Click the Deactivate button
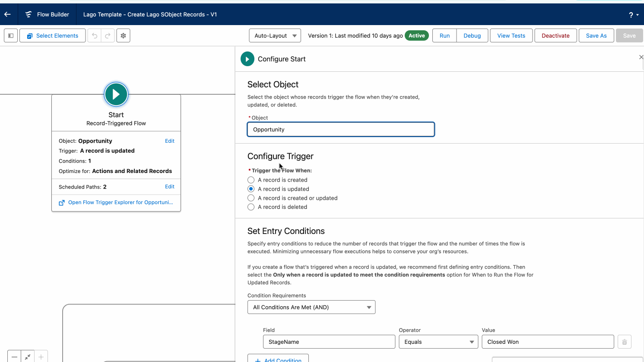Viewport: 644px width, 362px height. coord(555,35)
